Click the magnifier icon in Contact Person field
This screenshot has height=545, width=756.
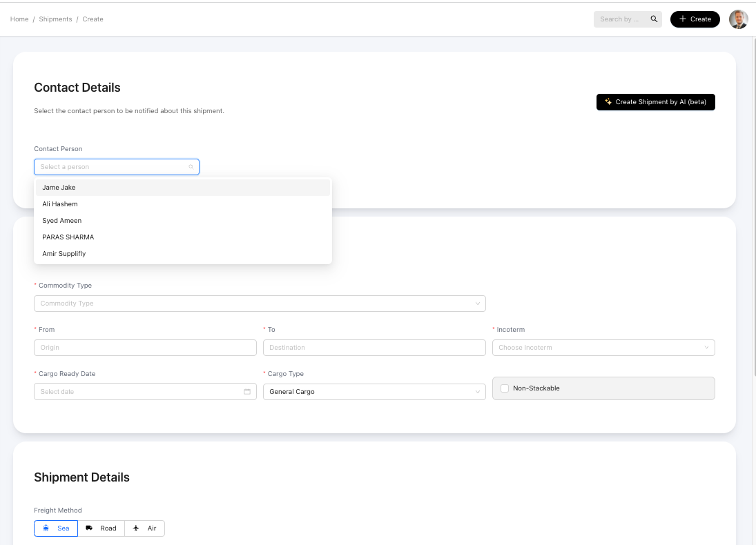coord(191,167)
